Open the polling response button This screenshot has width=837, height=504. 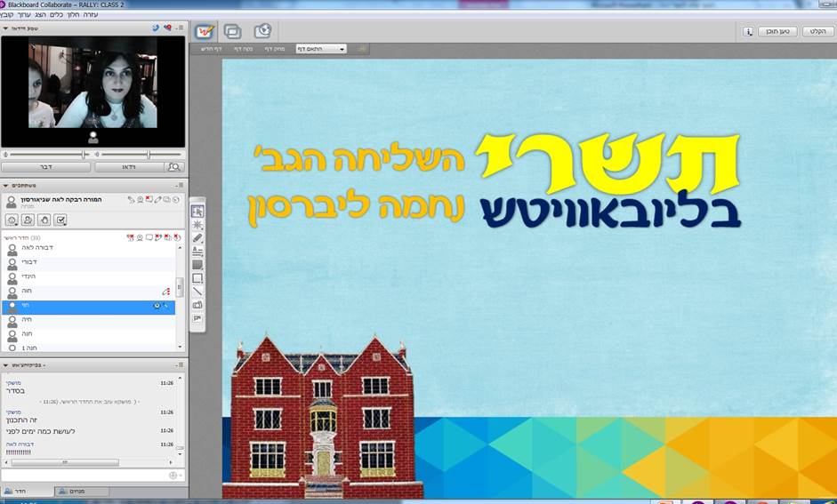pyautogui.click(x=60, y=220)
